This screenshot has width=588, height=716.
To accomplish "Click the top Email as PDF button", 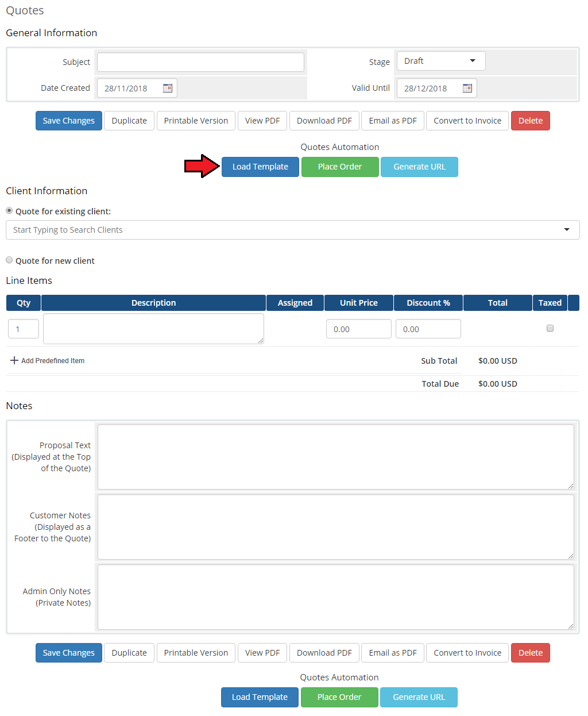I will point(393,121).
